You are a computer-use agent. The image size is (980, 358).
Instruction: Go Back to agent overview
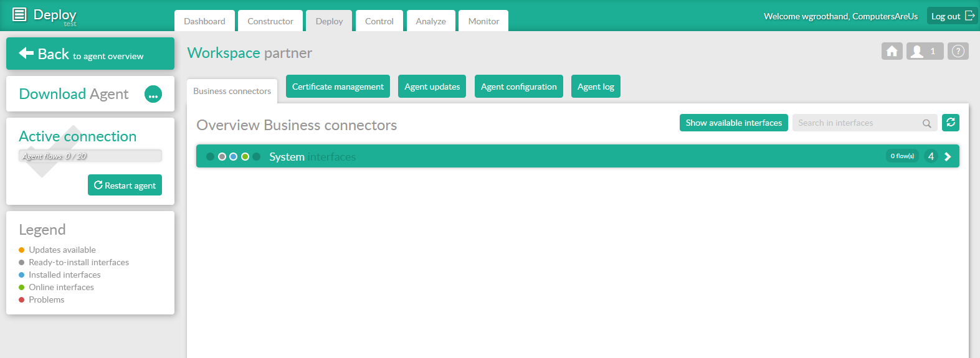(x=90, y=54)
